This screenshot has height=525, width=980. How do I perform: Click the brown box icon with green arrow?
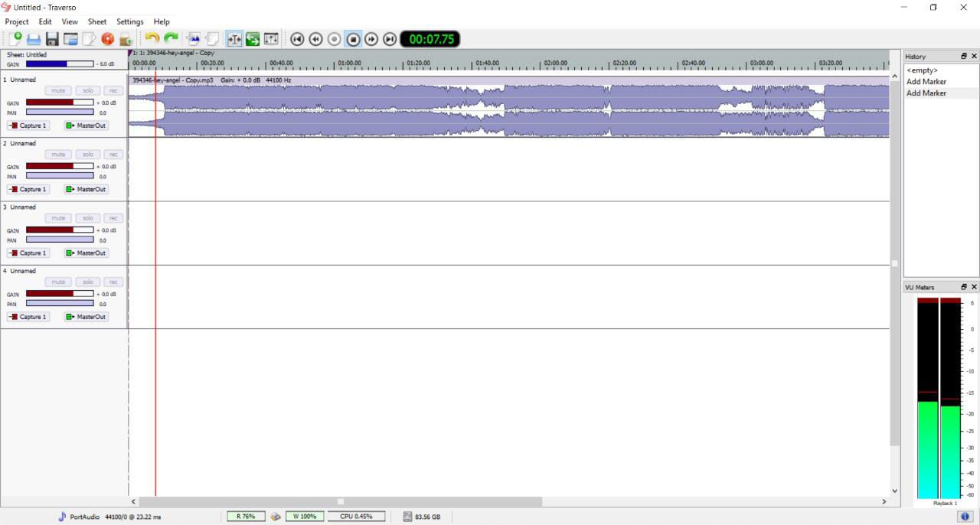[126, 39]
